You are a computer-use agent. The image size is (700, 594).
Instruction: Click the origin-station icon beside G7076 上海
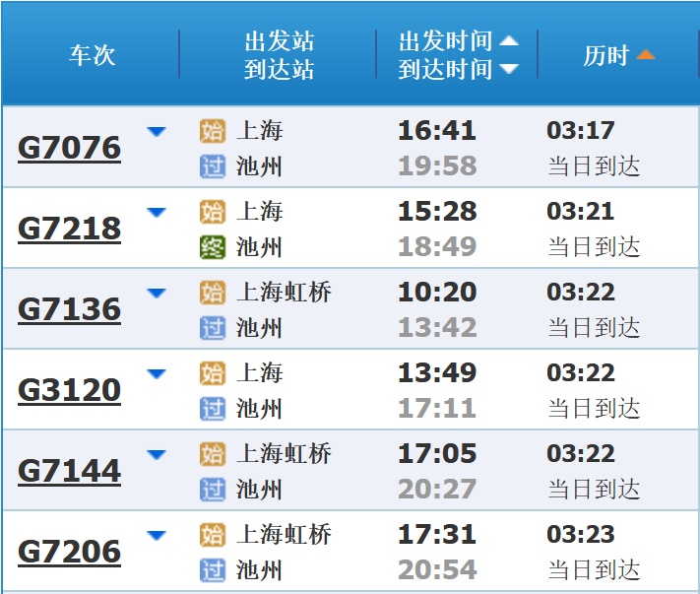pos(212,131)
